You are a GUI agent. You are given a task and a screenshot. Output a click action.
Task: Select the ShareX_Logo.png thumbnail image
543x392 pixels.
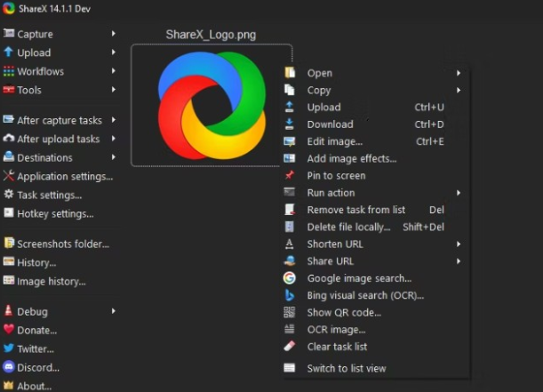tap(212, 105)
